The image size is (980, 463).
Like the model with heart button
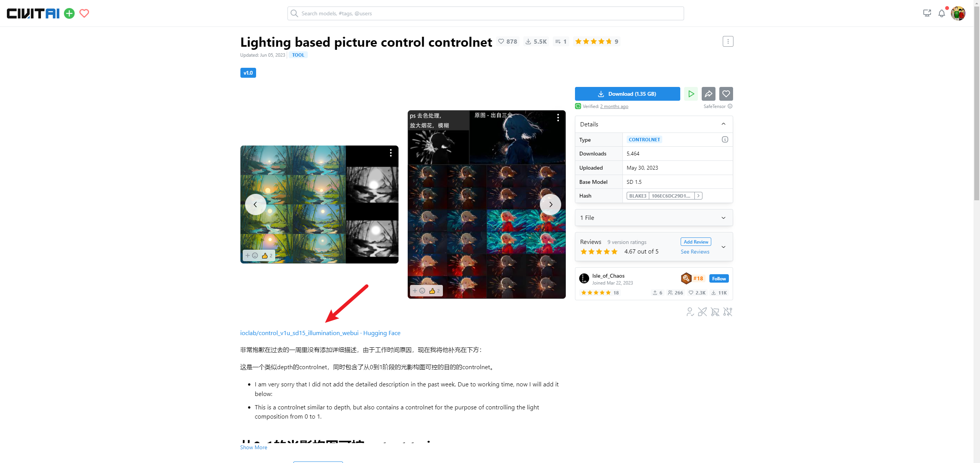point(726,94)
